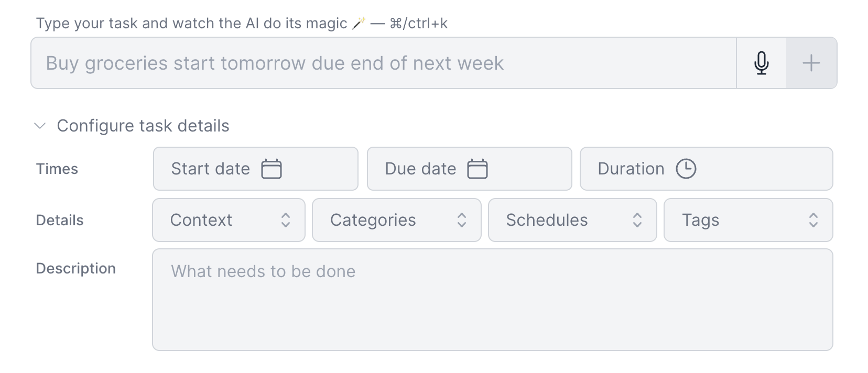Click the Due date calendar icon

click(x=478, y=169)
